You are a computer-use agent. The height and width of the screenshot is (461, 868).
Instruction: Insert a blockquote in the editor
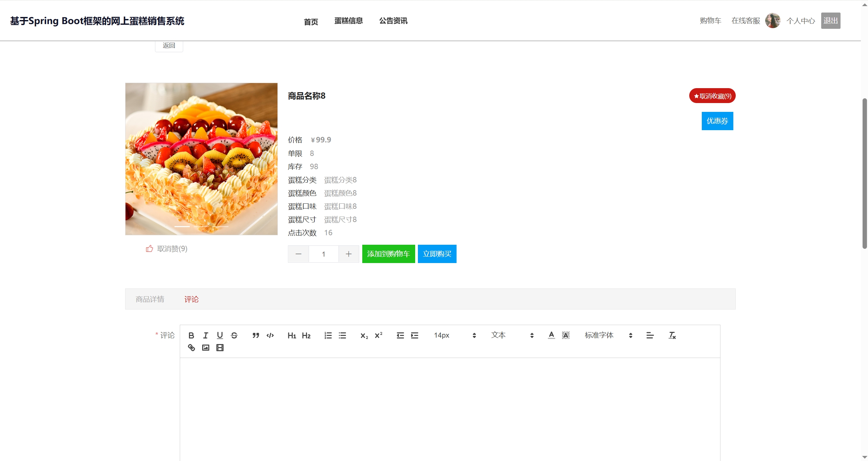[256, 335]
